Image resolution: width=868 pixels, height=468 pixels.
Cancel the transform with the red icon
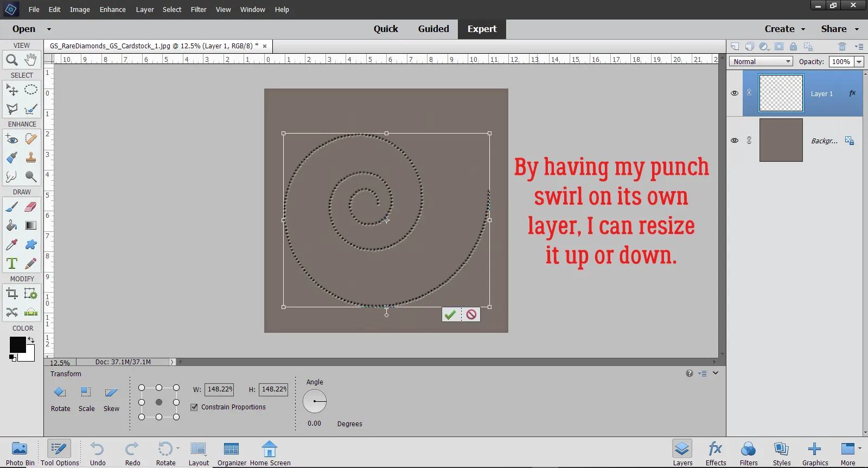(x=471, y=314)
